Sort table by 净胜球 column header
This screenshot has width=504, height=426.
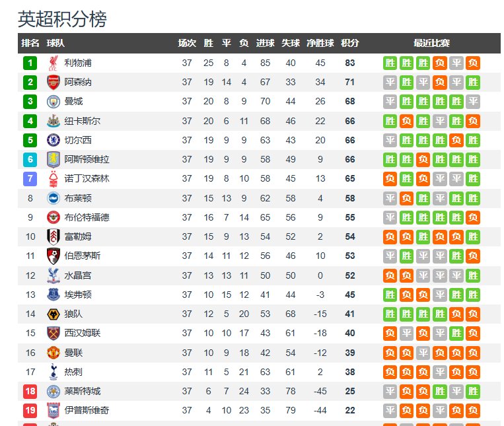(x=320, y=44)
